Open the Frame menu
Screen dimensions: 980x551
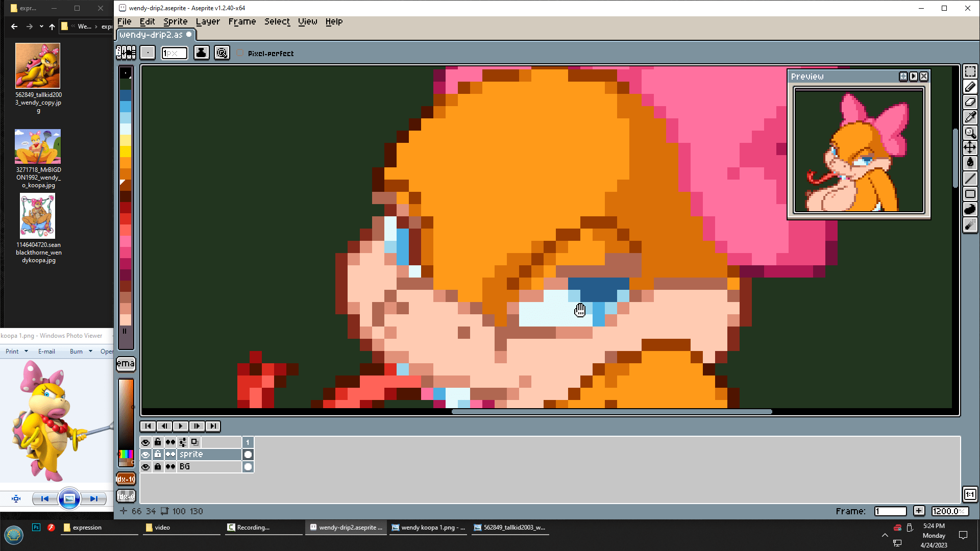pyautogui.click(x=242, y=21)
